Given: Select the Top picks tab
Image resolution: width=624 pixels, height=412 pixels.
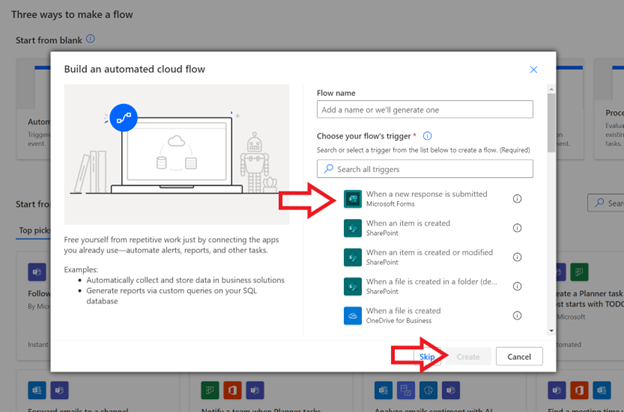Looking at the screenshot, I should (36, 231).
